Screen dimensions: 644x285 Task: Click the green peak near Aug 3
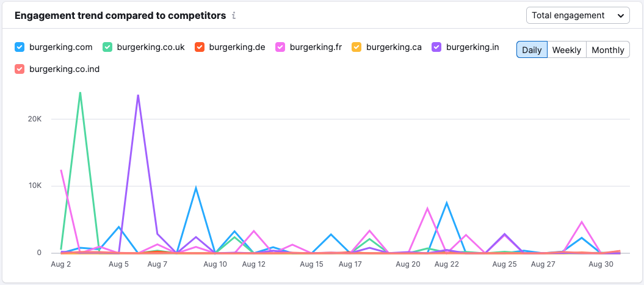point(80,93)
